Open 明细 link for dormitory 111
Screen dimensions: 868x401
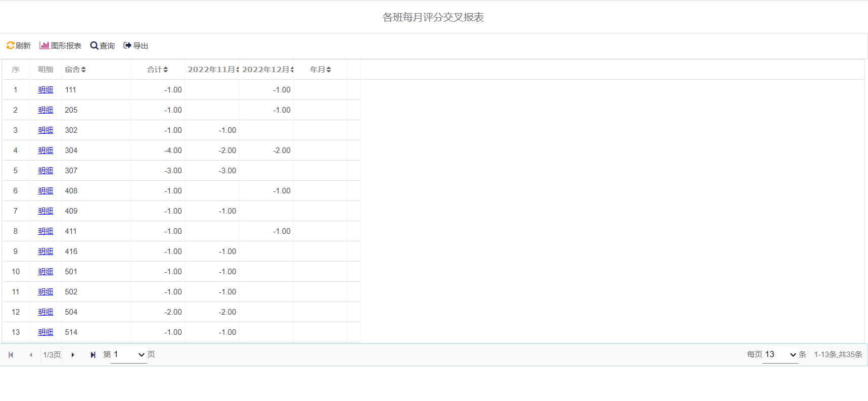(45, 90)
